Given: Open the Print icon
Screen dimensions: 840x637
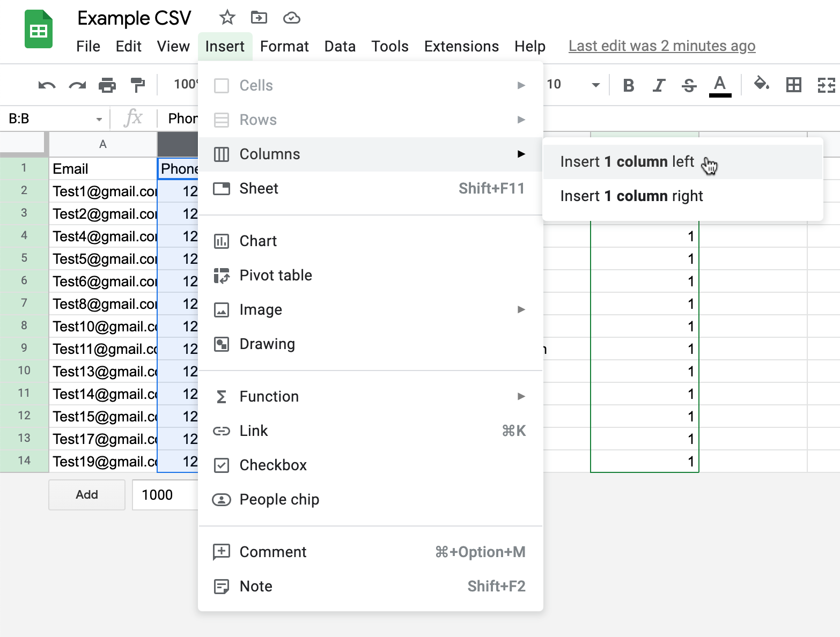Looking at the screenshot, I should click(x=107, y=84).
